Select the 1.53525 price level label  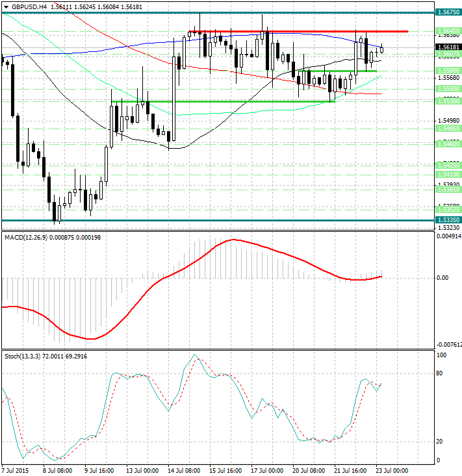coord(448,210)
